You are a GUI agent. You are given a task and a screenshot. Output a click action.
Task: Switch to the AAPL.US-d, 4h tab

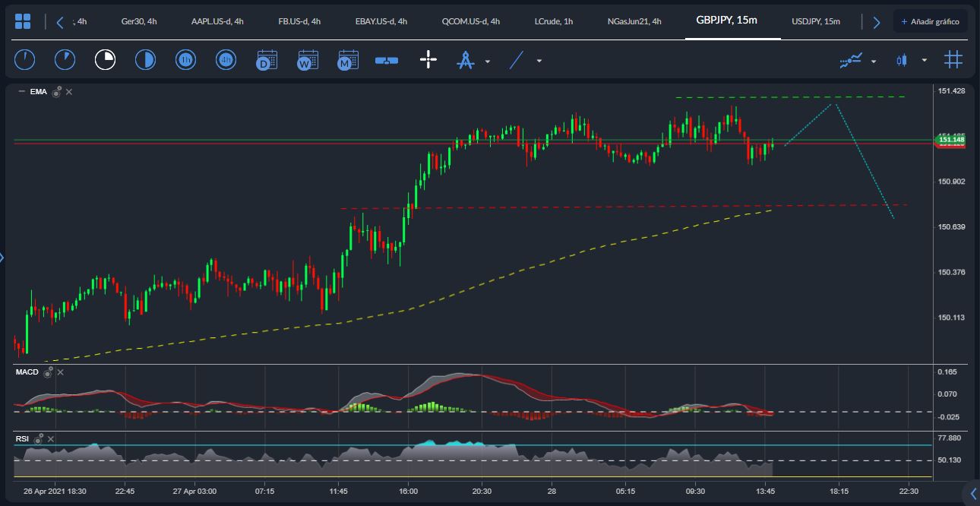pos(217,21)
